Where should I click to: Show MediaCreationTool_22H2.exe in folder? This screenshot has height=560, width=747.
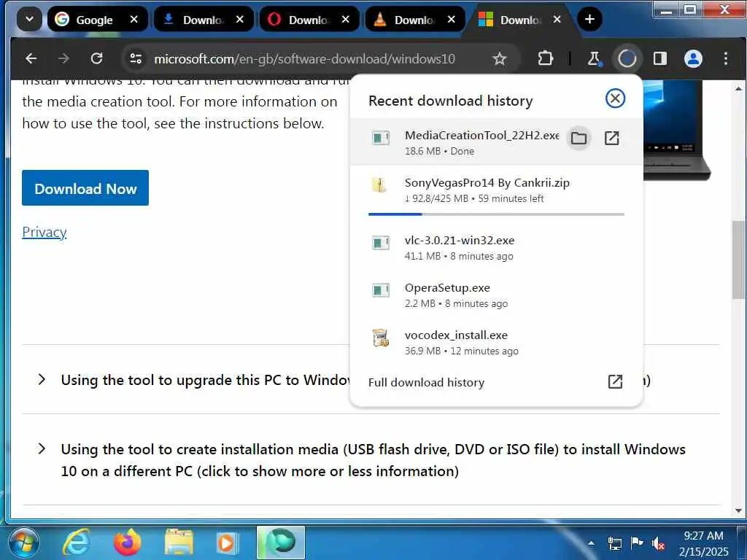(578, 138)
